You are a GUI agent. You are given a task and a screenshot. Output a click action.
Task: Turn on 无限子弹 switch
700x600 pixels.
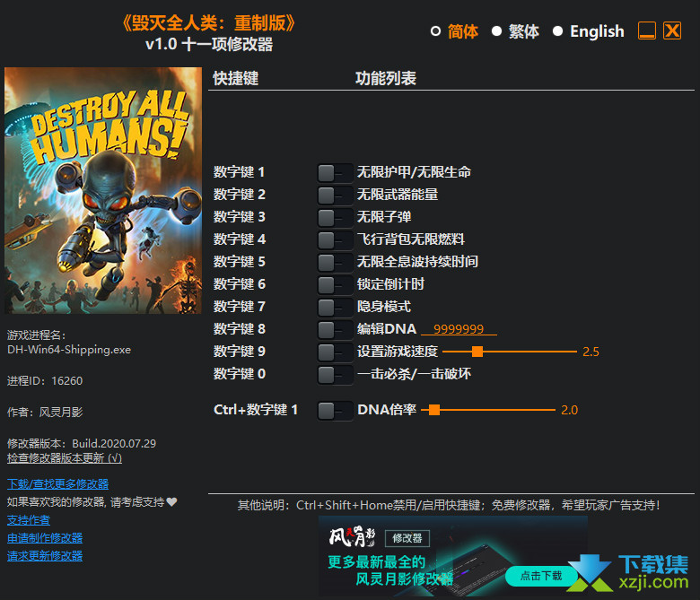(335, 218)
